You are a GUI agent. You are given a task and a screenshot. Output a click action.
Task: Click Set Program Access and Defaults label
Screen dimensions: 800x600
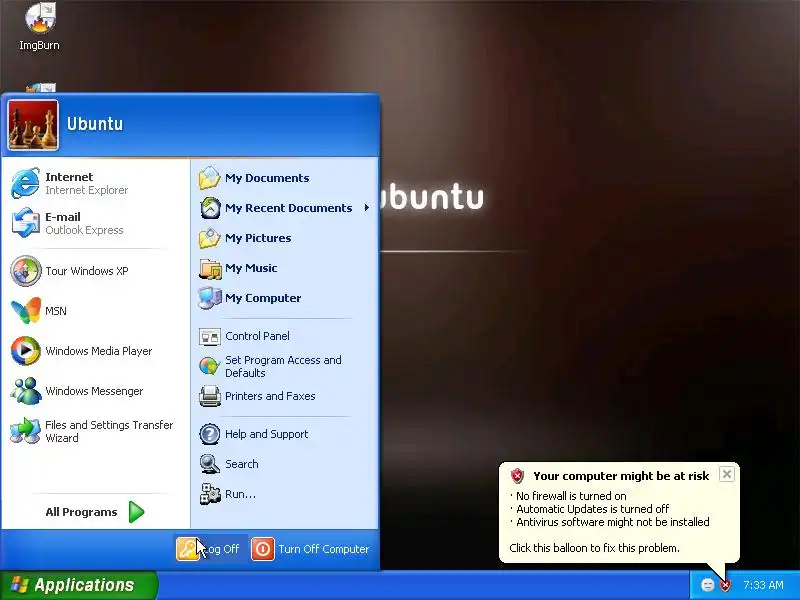283,366
